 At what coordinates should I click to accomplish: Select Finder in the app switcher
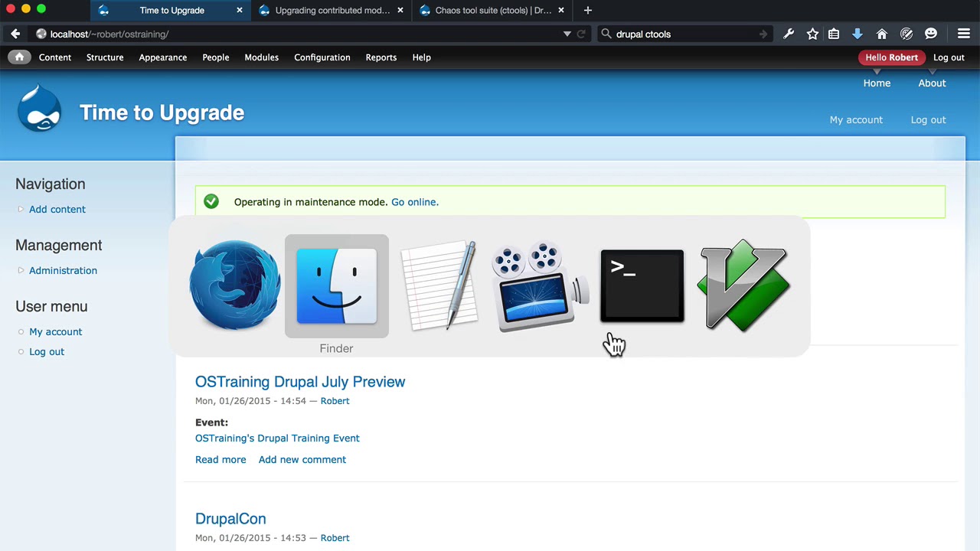pos(337,285)
